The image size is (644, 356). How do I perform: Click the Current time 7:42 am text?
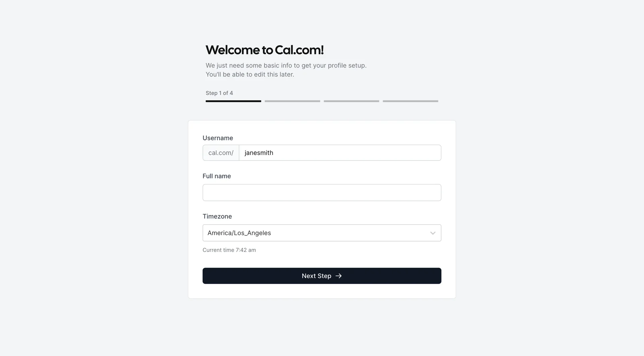[229, 250]
